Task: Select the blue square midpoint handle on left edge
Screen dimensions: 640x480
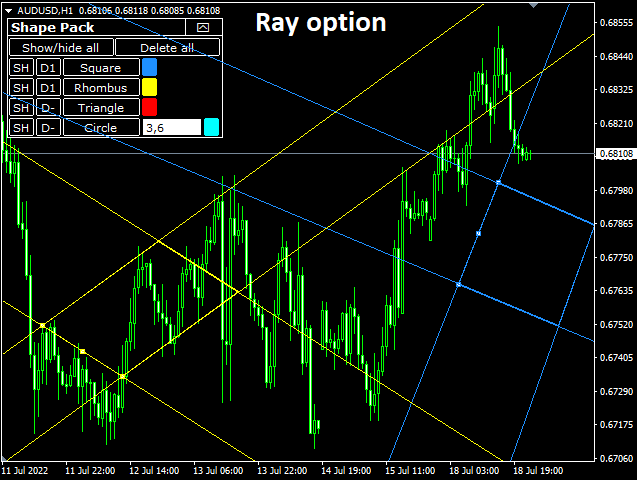Action: pos(478,233)
